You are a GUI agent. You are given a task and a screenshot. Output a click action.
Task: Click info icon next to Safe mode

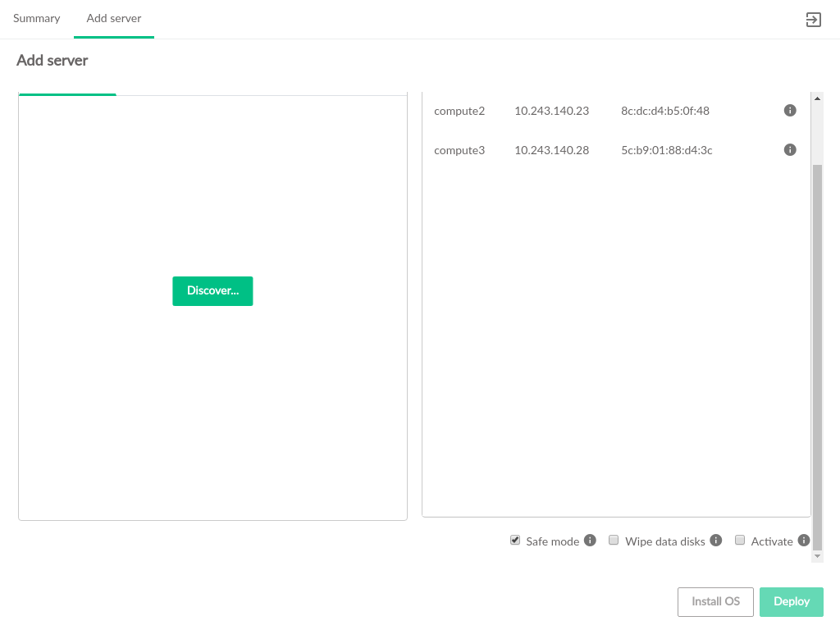pos(590,541)
